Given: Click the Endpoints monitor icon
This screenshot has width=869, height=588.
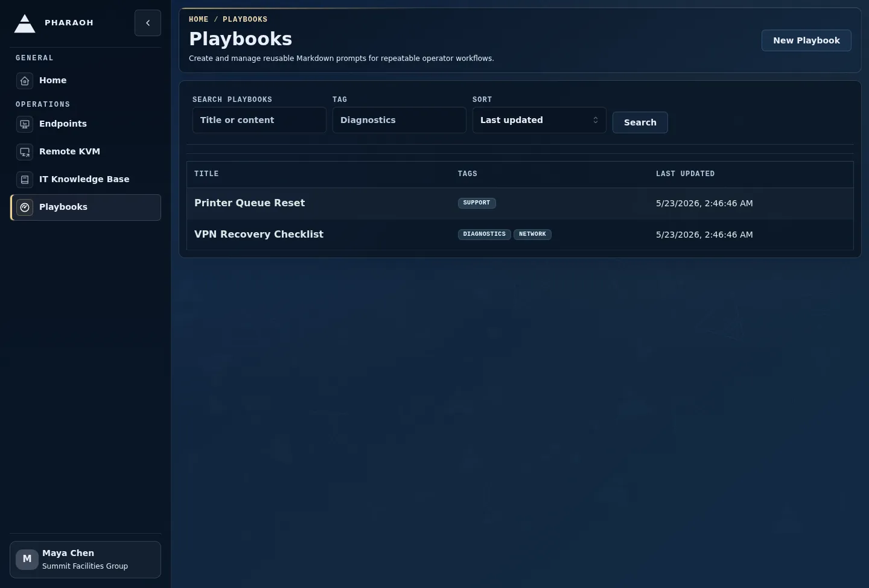Looking at the screenshot, I should pos(25,124).
